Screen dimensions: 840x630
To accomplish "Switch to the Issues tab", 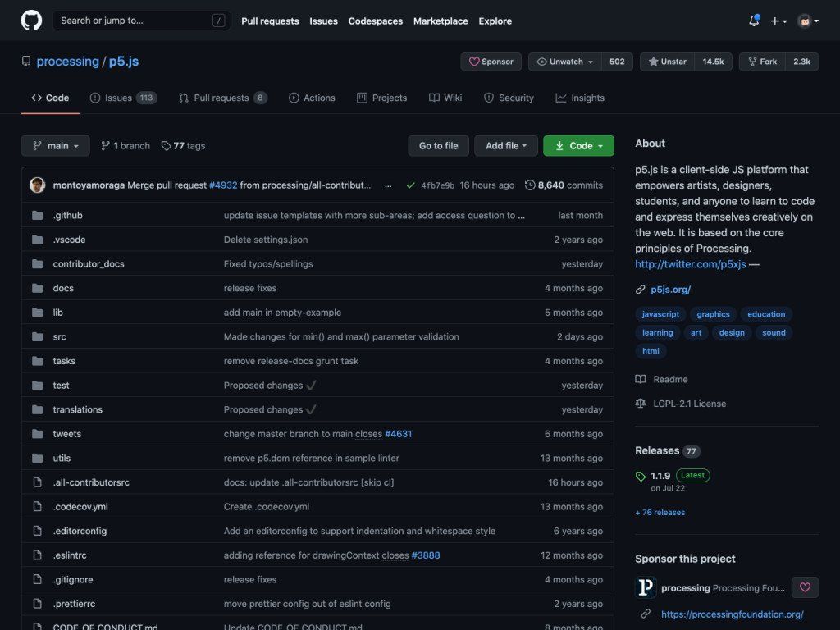I will click(116, 98).
